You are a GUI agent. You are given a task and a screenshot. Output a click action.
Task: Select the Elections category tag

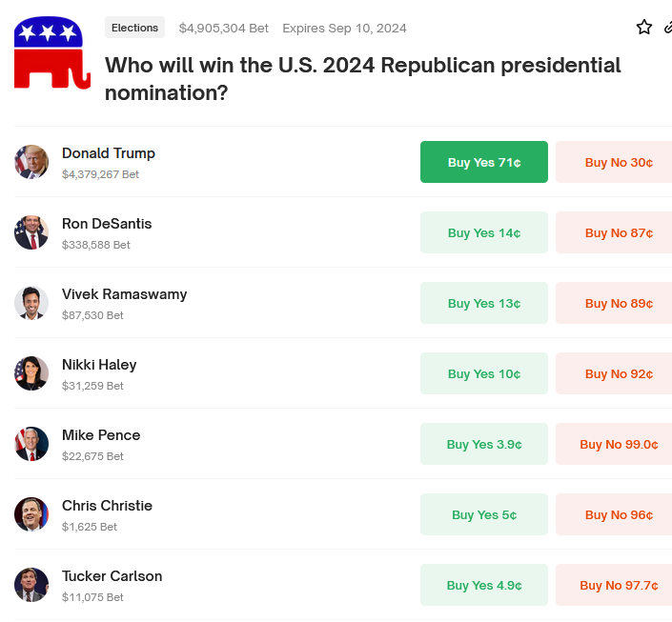pyautogui.click(x=134, y=28)
